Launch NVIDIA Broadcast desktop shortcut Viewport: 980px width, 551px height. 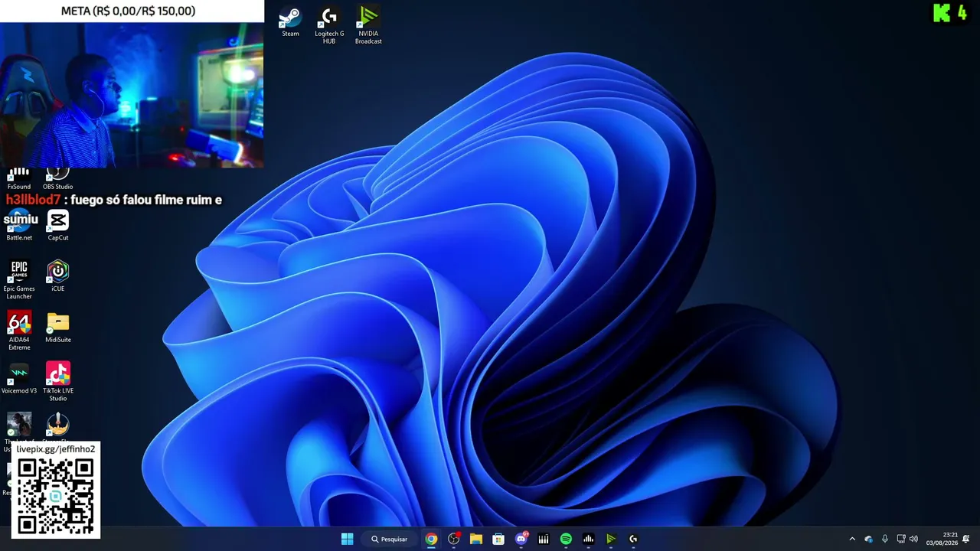pyautogui.click(x=368, y=25)
